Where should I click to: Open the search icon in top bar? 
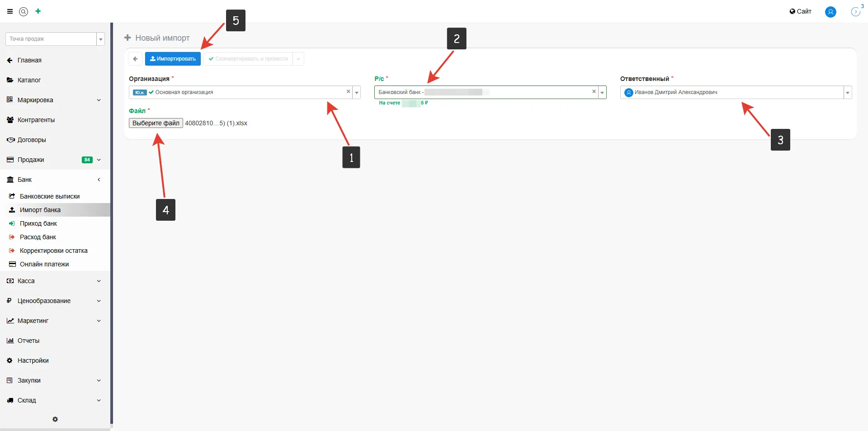point(24,12)
